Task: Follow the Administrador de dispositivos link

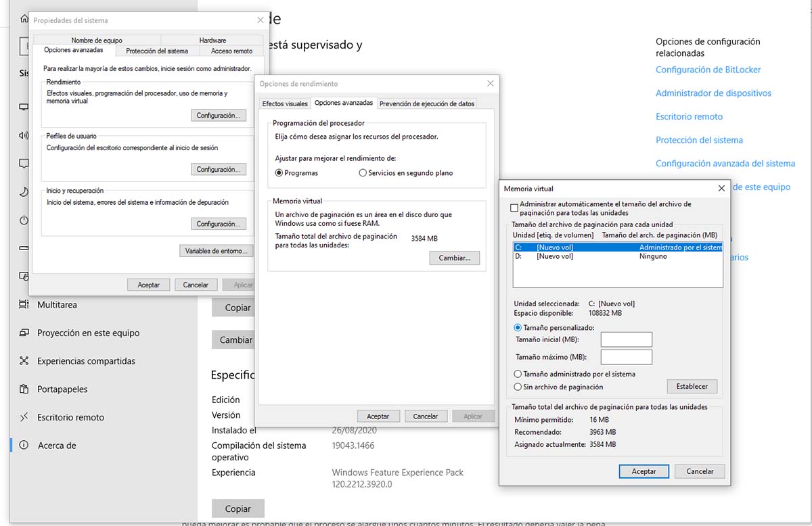Action: [x=713, y=93]
